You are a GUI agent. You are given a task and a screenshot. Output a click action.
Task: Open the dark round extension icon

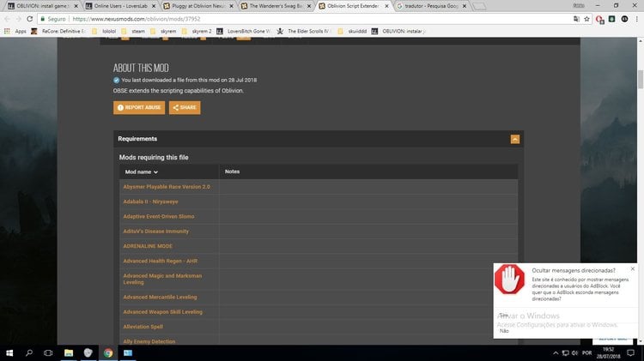624,19
